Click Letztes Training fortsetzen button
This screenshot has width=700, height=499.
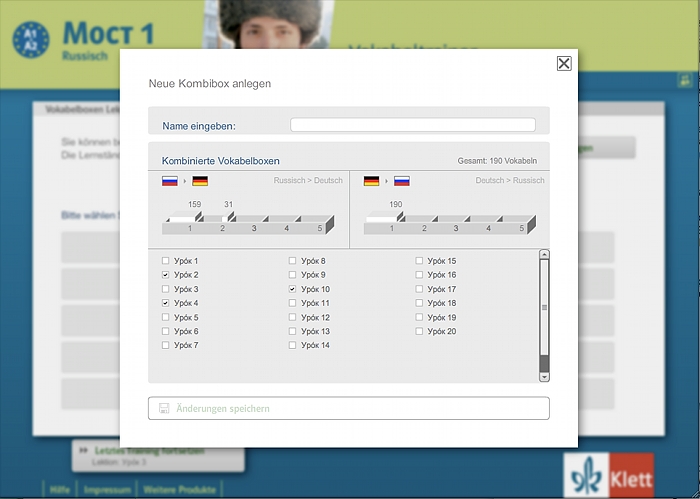158,456
